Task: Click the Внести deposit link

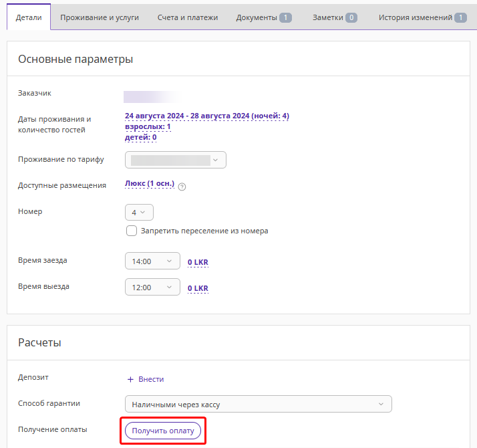Action: click(x=151, y=379)
